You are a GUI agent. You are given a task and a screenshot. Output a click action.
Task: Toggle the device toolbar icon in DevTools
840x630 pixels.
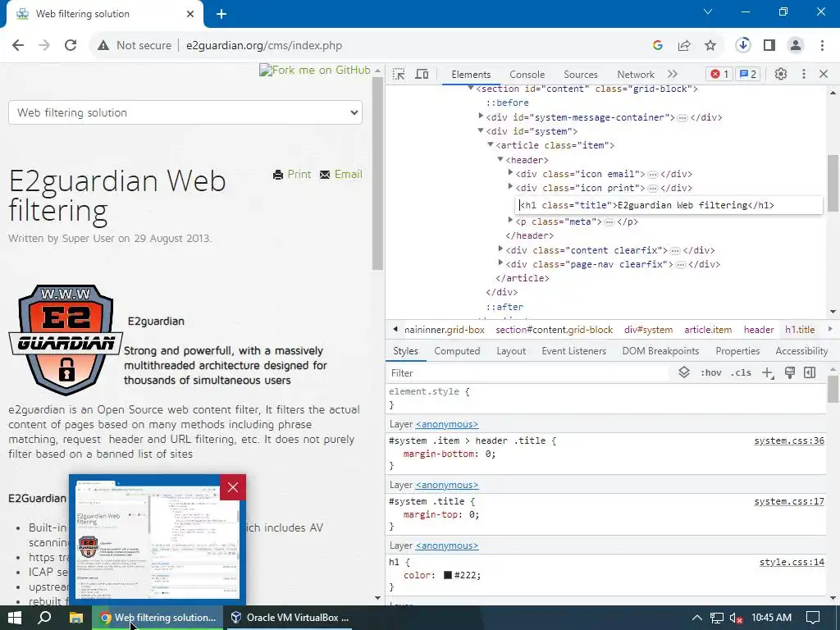coord(422,74)
